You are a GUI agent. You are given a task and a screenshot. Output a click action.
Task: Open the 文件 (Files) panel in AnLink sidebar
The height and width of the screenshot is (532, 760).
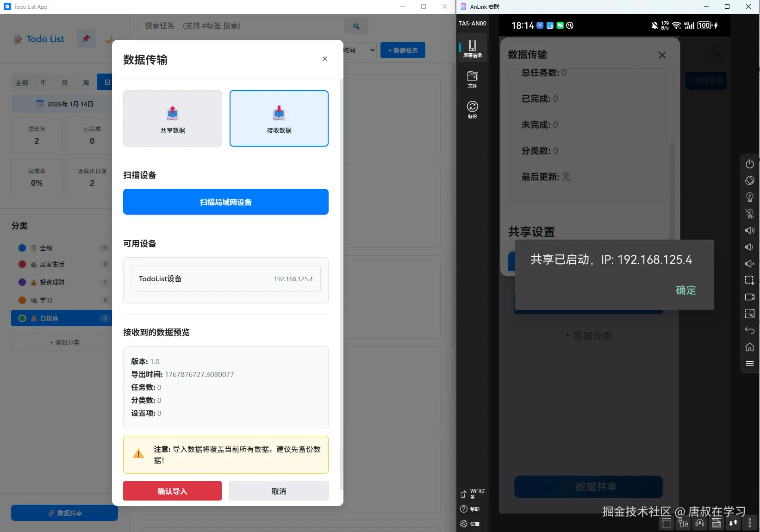[x=472, y=79]
